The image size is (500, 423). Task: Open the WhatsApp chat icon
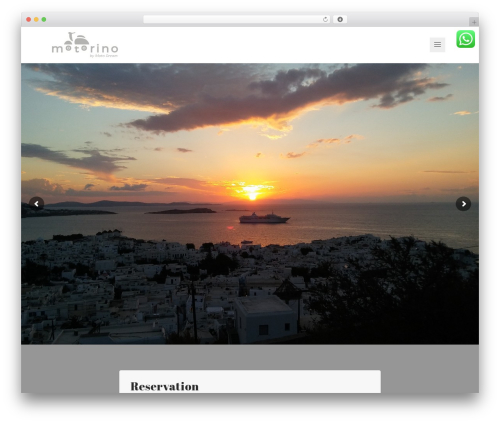(x=465, y=39)
